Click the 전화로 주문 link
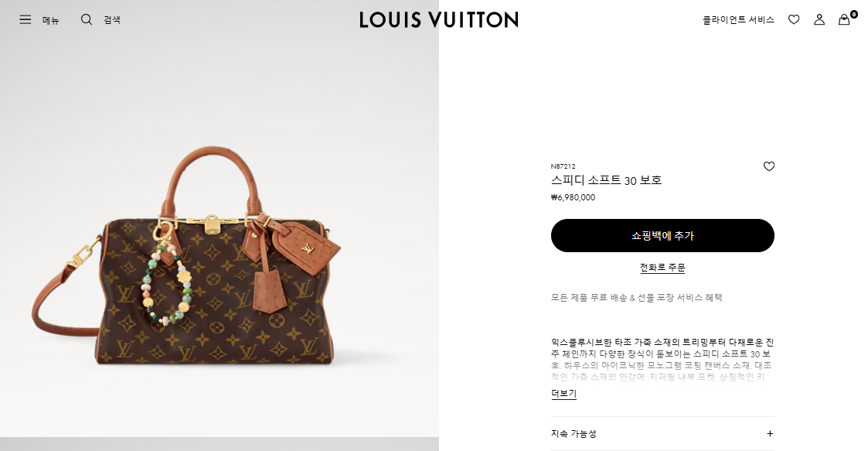The image size is (868, 451). (662, 268)
